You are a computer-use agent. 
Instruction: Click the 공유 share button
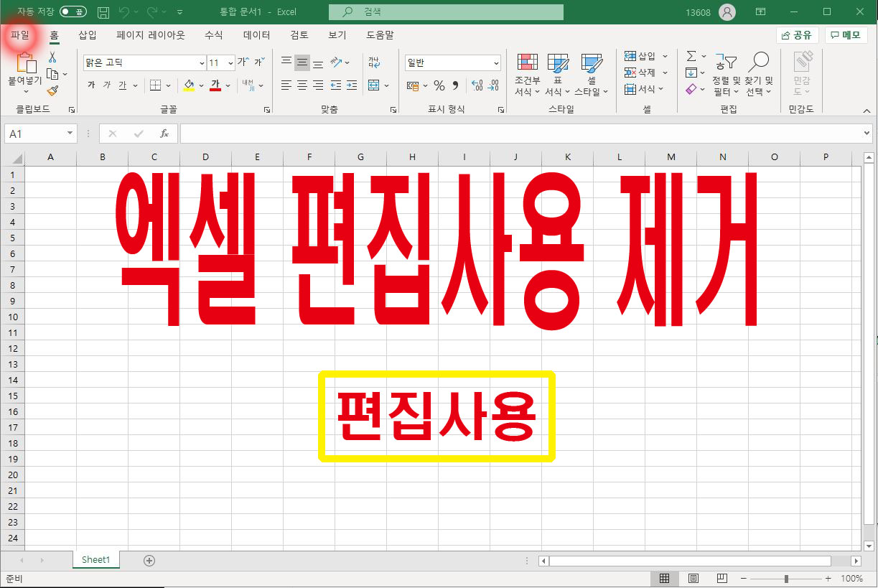[x=797, y=34]
